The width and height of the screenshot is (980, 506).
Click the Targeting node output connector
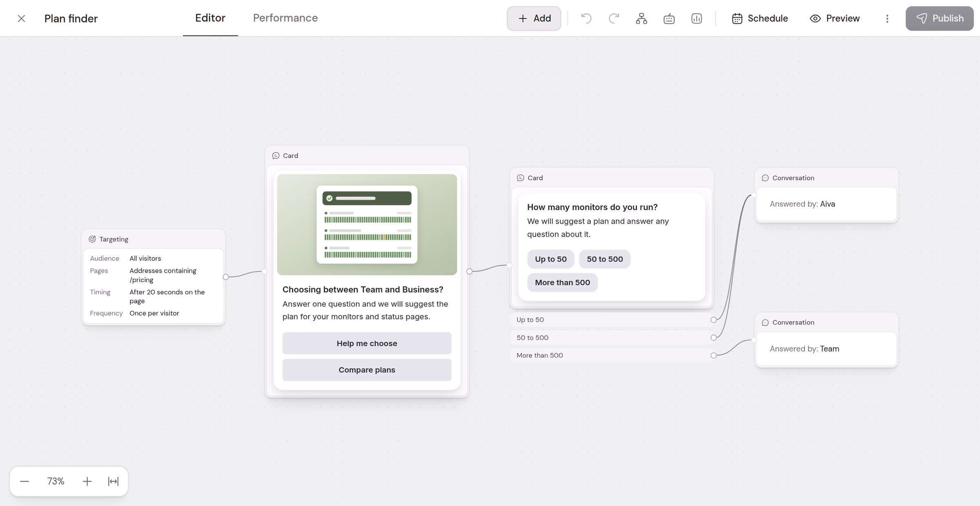pyautogui.click(x=226, y=277)
